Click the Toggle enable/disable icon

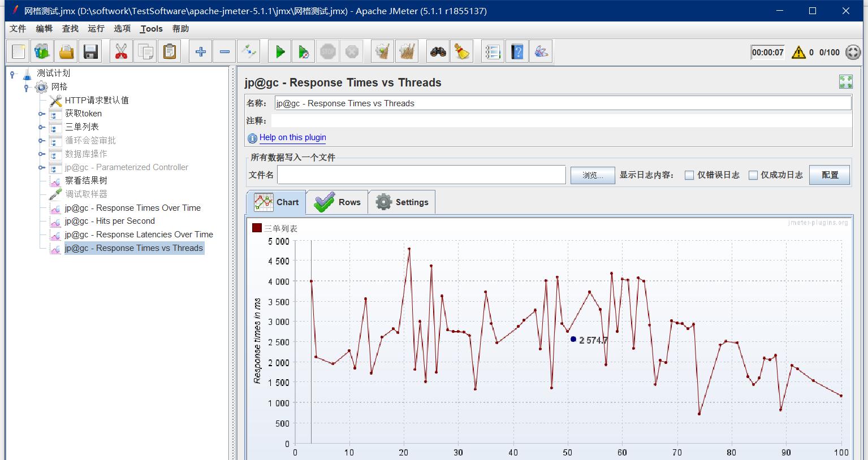(248, 52)
